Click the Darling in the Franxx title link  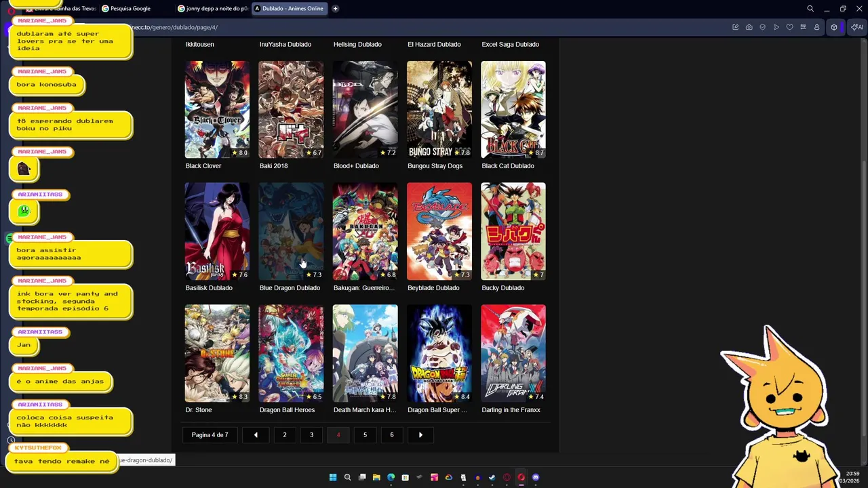[511, 410]
